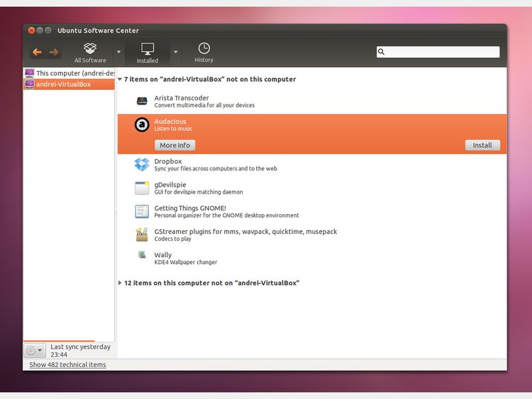Viewport: 532px width, 399px height.
Task: Maximize the Ubuntu Software Center window
Action: pos(48,30)
